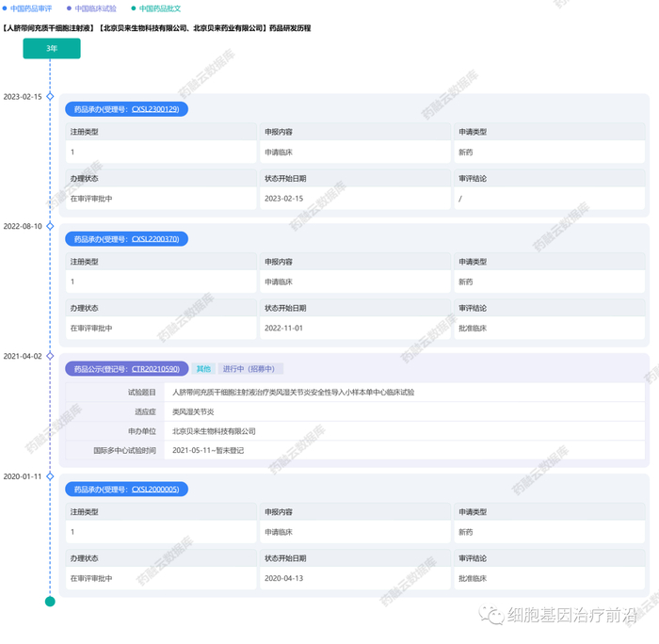The image size is (659, 644).
Task: Click the trial time value 2021-05-11~暂未登记
Action: (208, 450)
